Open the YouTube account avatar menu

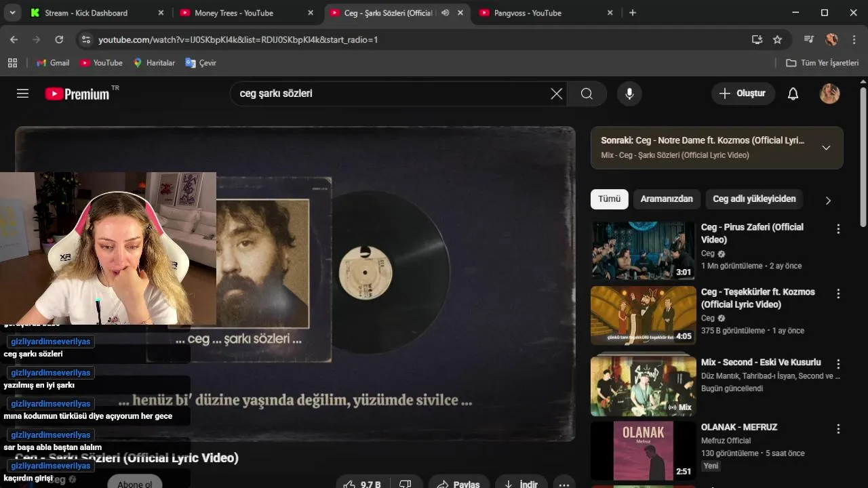pyautogui.click(x=830, y=94)
